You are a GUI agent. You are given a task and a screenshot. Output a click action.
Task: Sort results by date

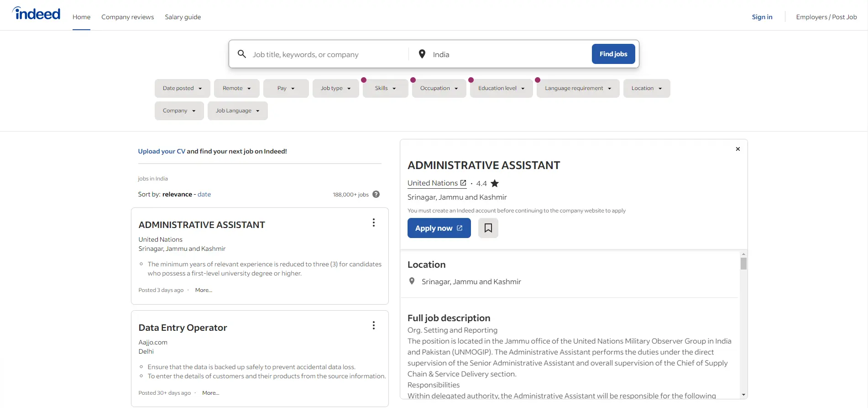point(204,194)
